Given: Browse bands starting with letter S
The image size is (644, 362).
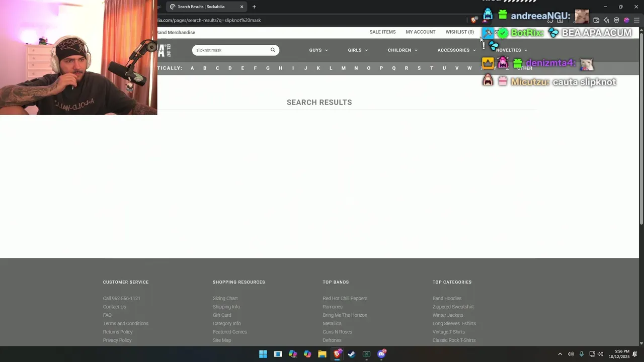Looking at the screenshot, I should click(419, 68).
